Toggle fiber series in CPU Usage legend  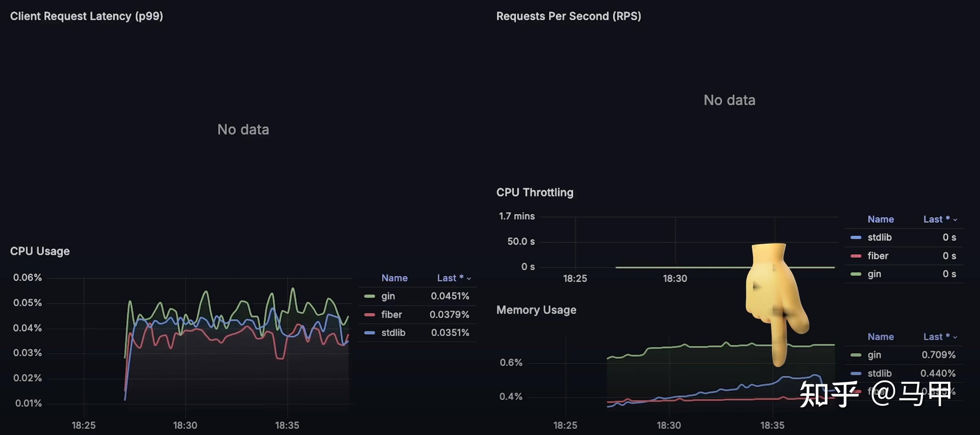pyautogui.click(x=391, y=314)
